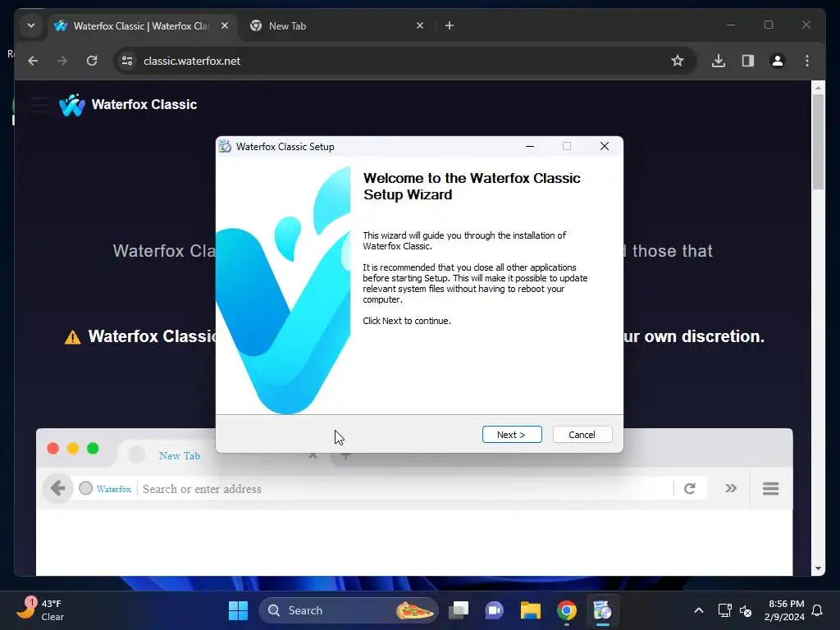Click the Waterfox Classic logo on page
840x630 pixels.
tap(72, 105)
